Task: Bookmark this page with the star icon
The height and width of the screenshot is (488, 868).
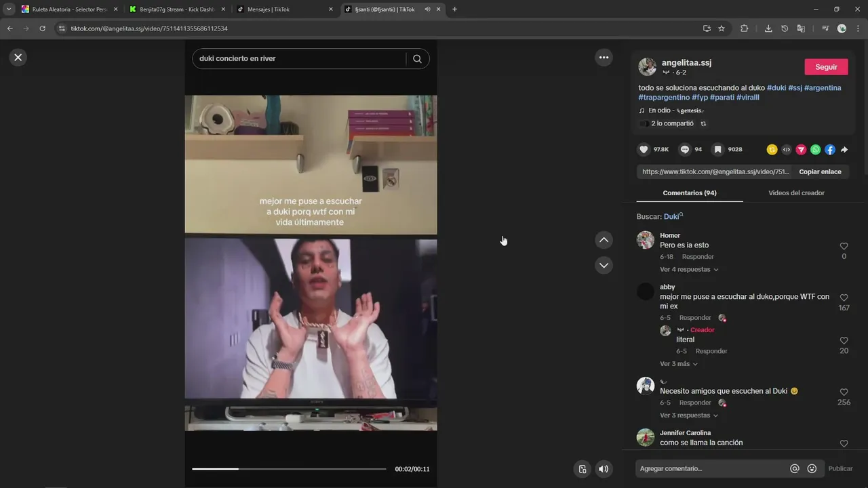Action: (722, 28)
